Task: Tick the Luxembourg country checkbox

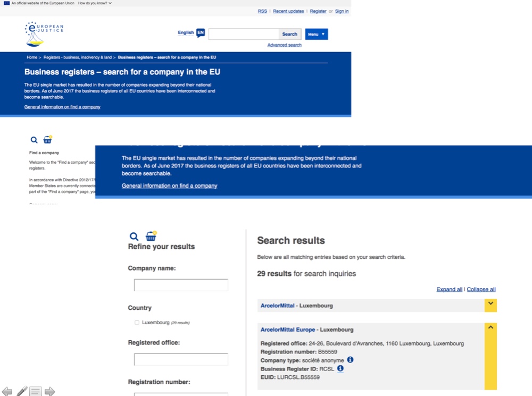Action: [137, 323]
